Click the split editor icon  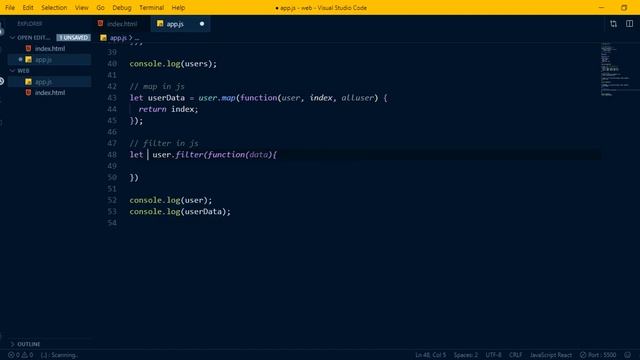[x=629, y=24]
